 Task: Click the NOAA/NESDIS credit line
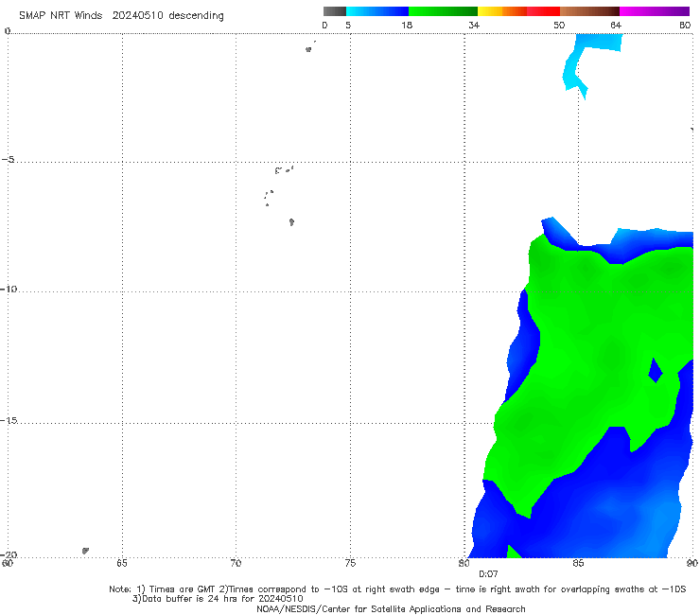(391, 608)
